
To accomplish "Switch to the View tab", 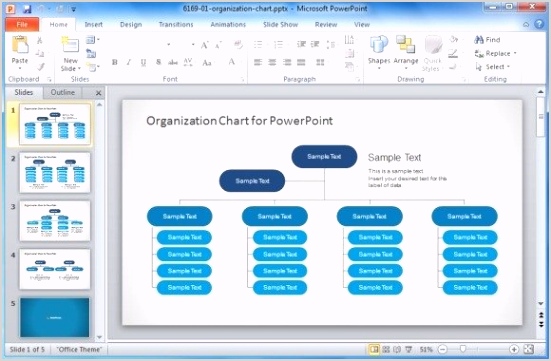I will click(362, 25).
